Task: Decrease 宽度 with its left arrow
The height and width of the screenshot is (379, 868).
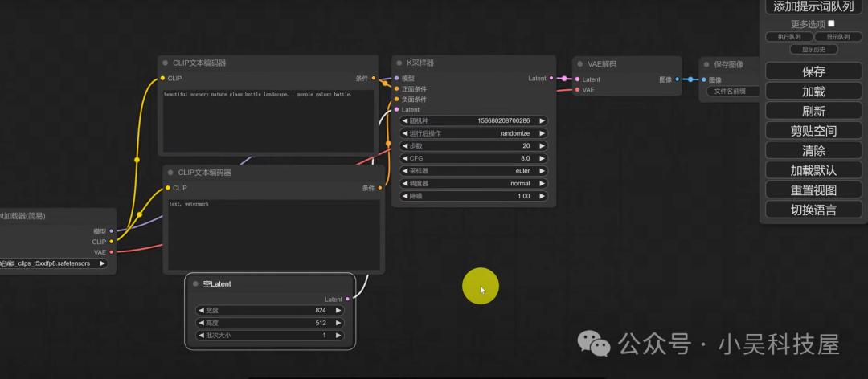Action: coord(201,311)
